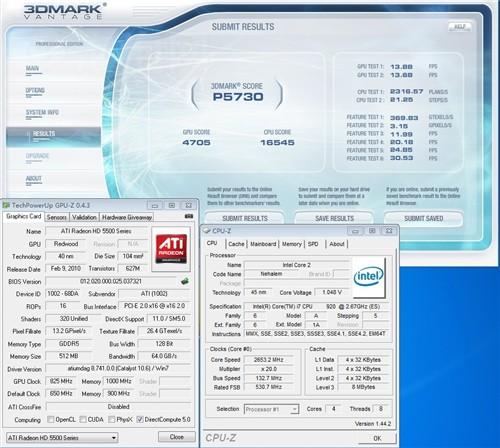
Task: Open the Memory tab in CPU-Z
Action: (x=292, y=244)
